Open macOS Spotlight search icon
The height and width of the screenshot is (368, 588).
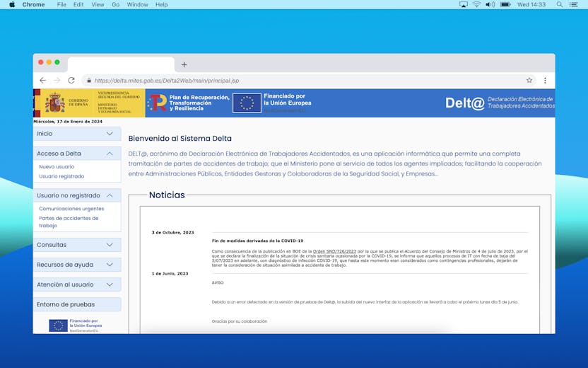(560, 4)
